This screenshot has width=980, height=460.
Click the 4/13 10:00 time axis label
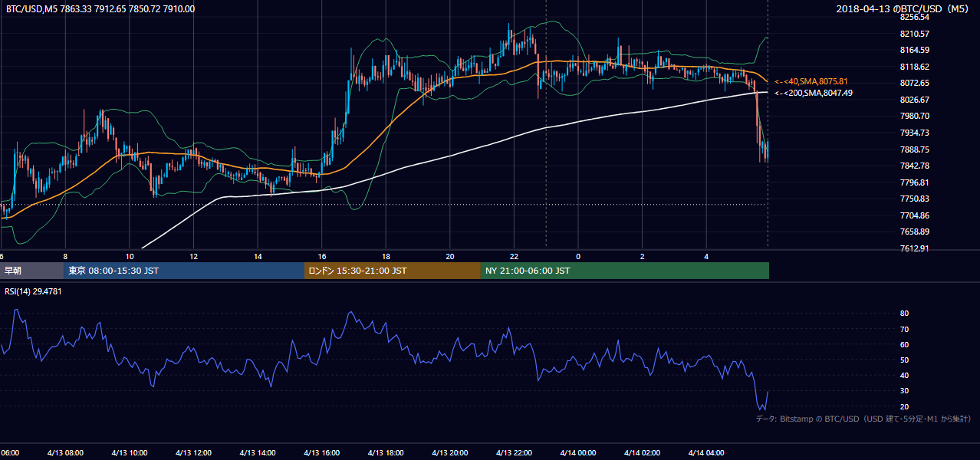point(130,453)
